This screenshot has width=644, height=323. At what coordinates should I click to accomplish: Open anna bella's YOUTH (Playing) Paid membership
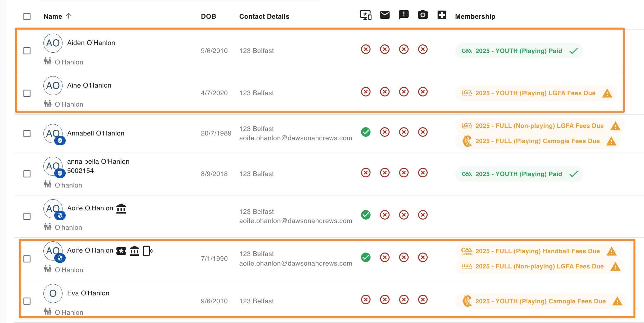pos(519,174)
